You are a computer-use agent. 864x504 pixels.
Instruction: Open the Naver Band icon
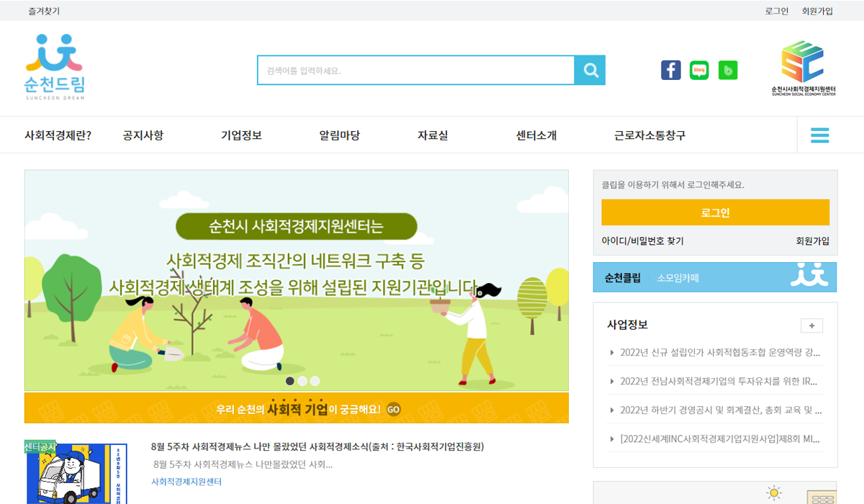tap(727, 70)
